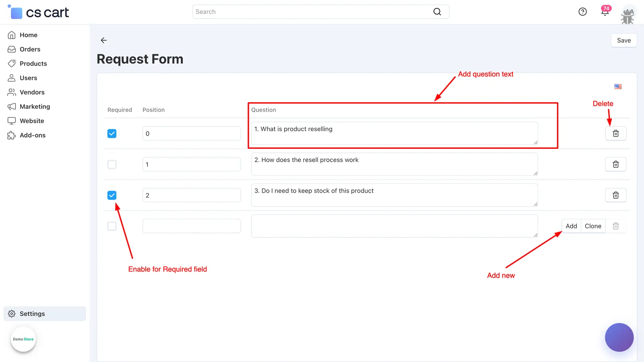Image resolution: width=644 pixels, height=362 pixels.
Task: Click the Clone button
Action: click(x=593, y=226)
